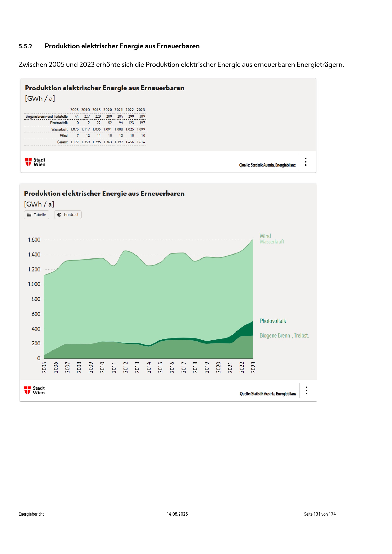This screenshot has width=392, height=554.
Task: Toggle the Wasserkraft legend label
Action: tap(272, 242)
